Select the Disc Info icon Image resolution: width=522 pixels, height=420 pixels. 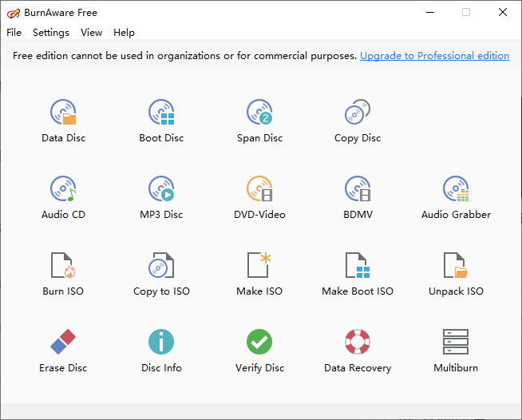point(161,342)
